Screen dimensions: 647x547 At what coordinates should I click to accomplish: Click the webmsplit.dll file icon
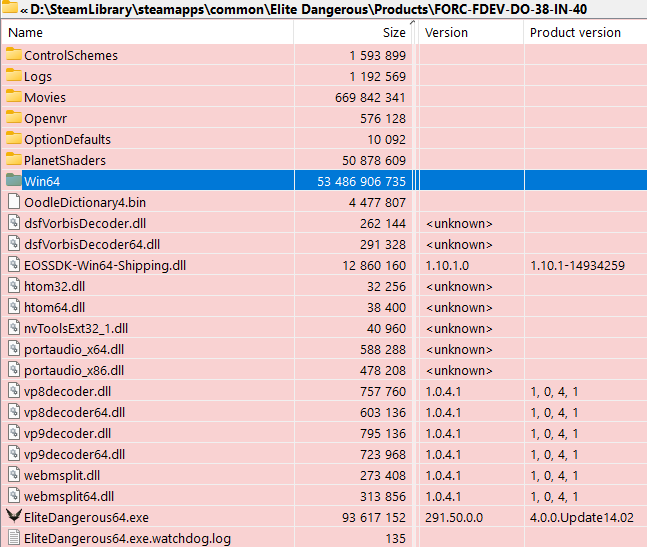14,475
